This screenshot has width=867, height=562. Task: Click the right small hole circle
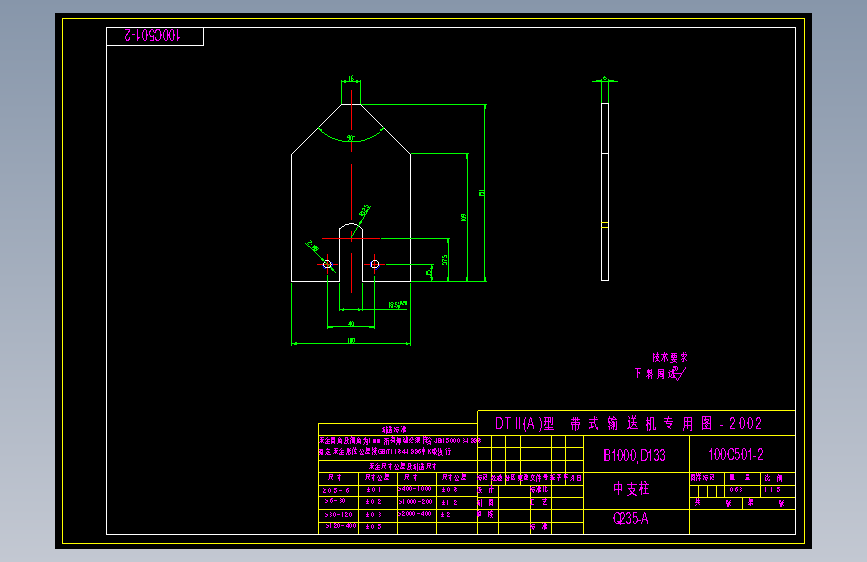375,264
